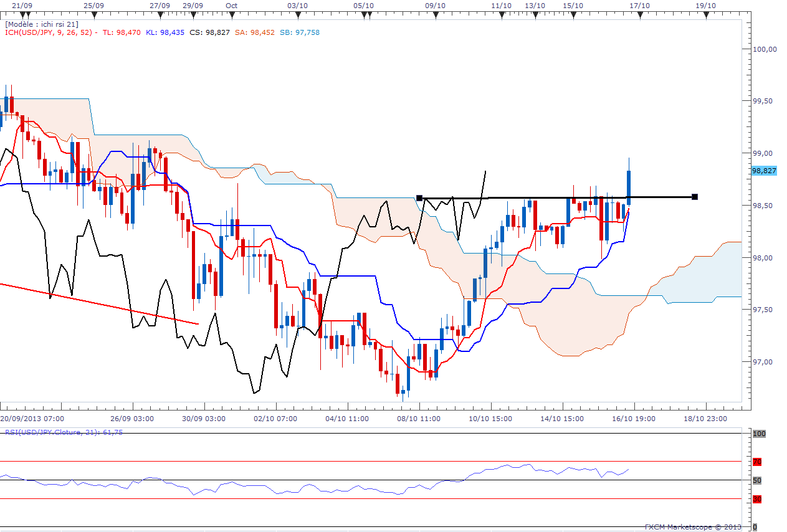Click the SB: 97,758 value
Viewport: 787px width, 532px height.
[300, 32]
